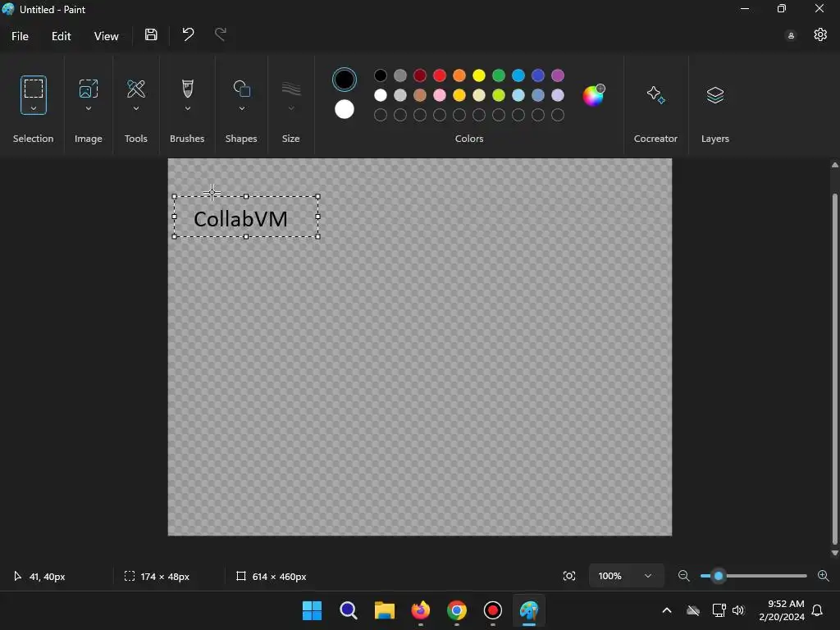The height and width of the screenshot is (630, 840).
Task: Click the zoom slider handle
Action: (719, 576)
